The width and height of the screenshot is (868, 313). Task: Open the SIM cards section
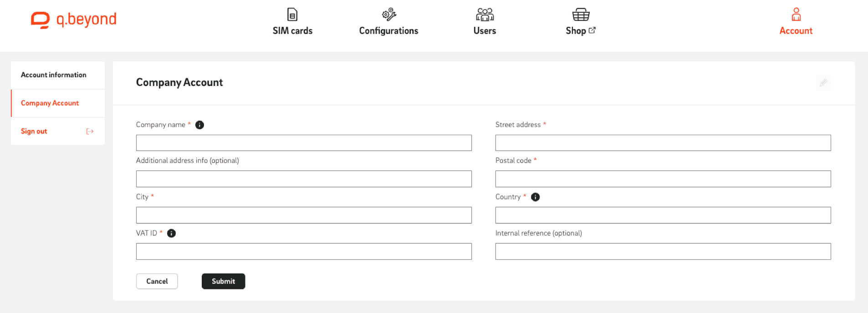tap(292, 22)
